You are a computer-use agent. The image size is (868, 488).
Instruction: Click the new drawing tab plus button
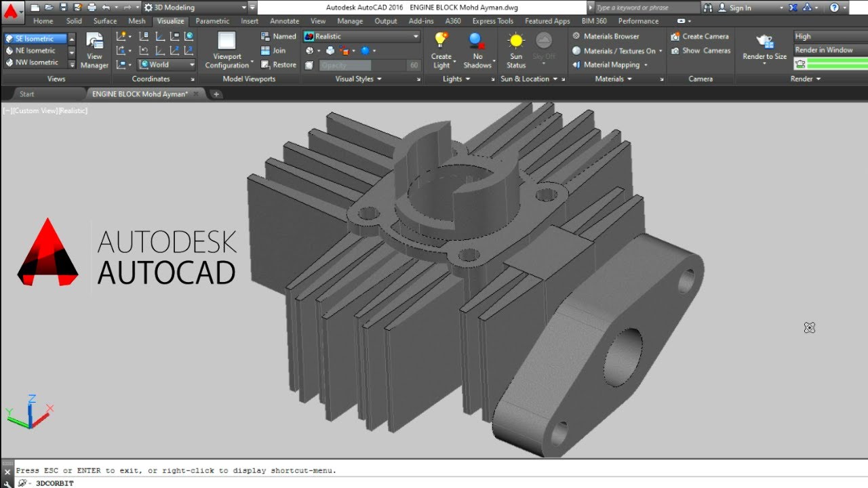click(x=216, y=94)
